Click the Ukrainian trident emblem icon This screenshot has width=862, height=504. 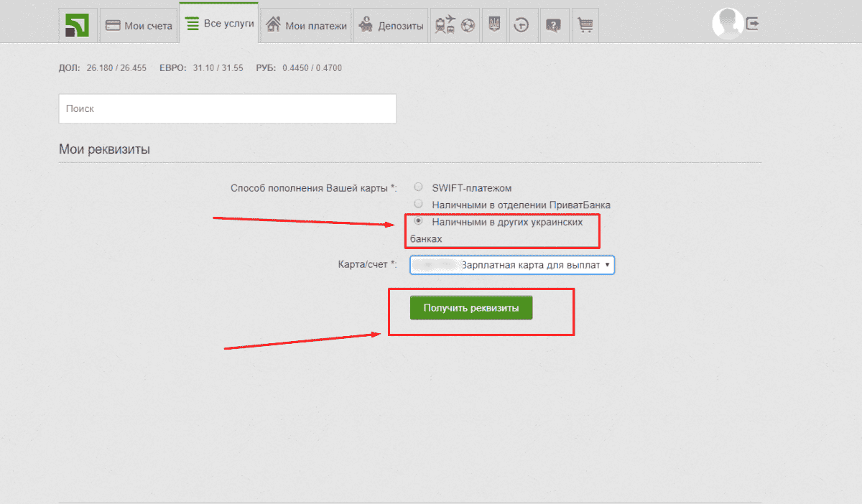pyautogui.click(x=493, y=25)
